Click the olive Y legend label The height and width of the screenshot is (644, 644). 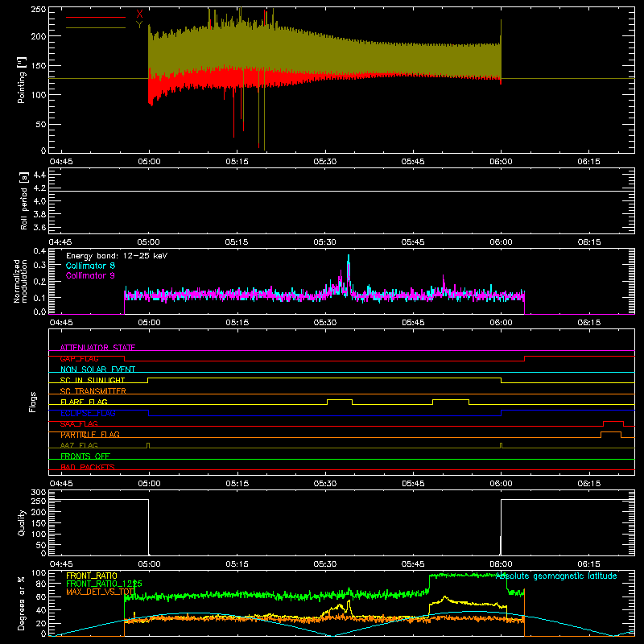139,24
